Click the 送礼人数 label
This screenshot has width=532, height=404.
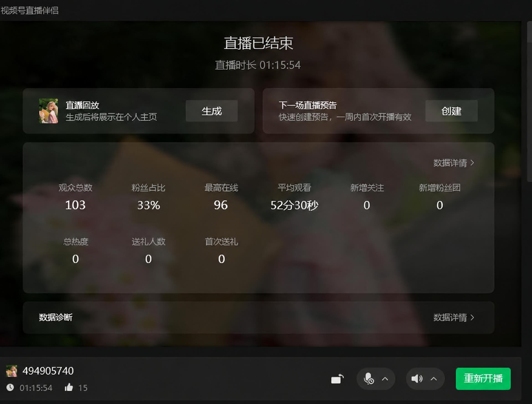[x=148, y=241]
